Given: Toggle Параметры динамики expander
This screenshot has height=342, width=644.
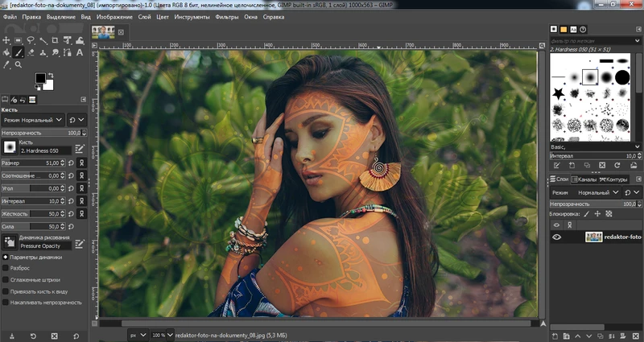Looking at the screenshot, I should [6, 257].
